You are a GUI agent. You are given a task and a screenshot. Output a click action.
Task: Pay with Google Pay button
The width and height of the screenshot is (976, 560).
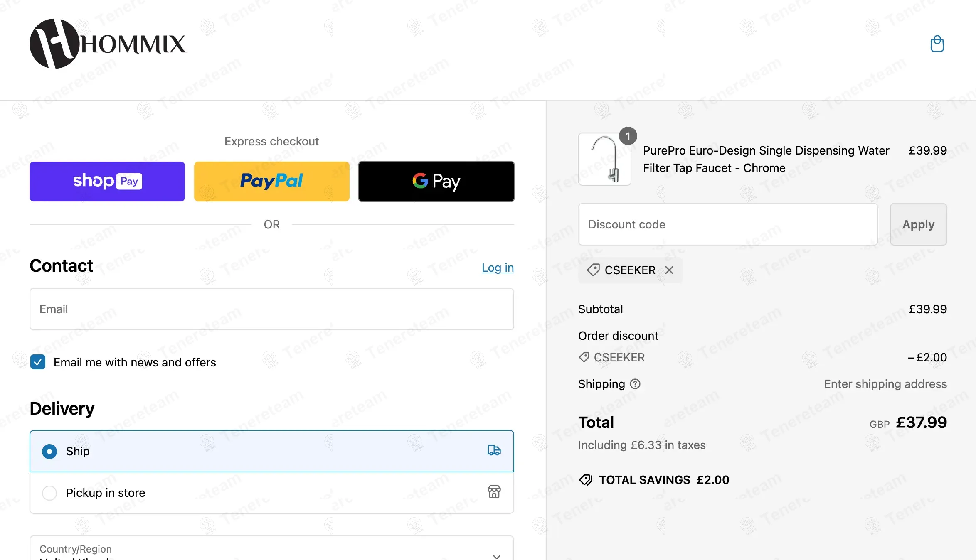point(436,182)
